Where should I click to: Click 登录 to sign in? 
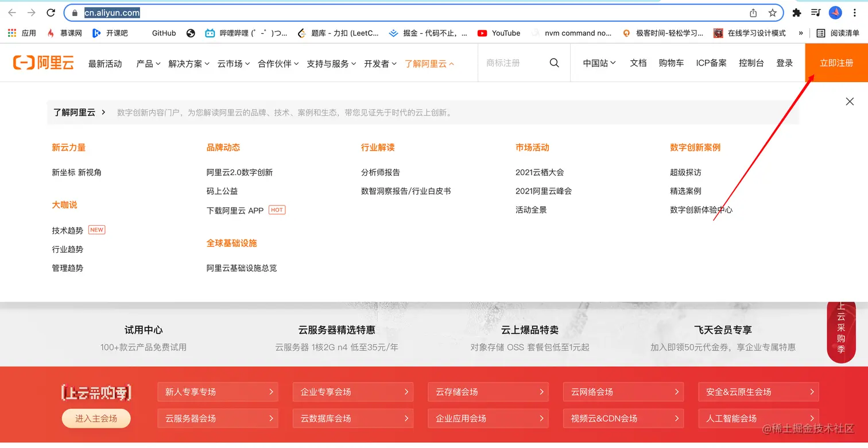(784, 63)
